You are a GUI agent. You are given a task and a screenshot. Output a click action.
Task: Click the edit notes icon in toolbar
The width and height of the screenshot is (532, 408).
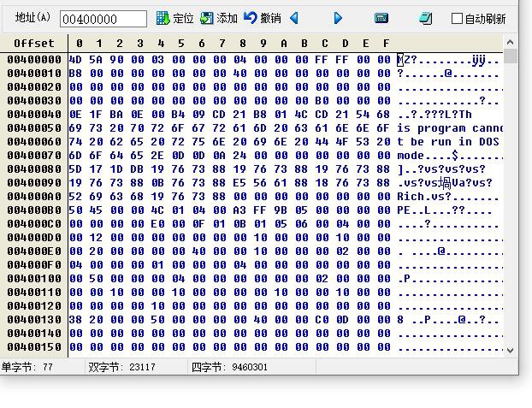click(x=425, y=18)
